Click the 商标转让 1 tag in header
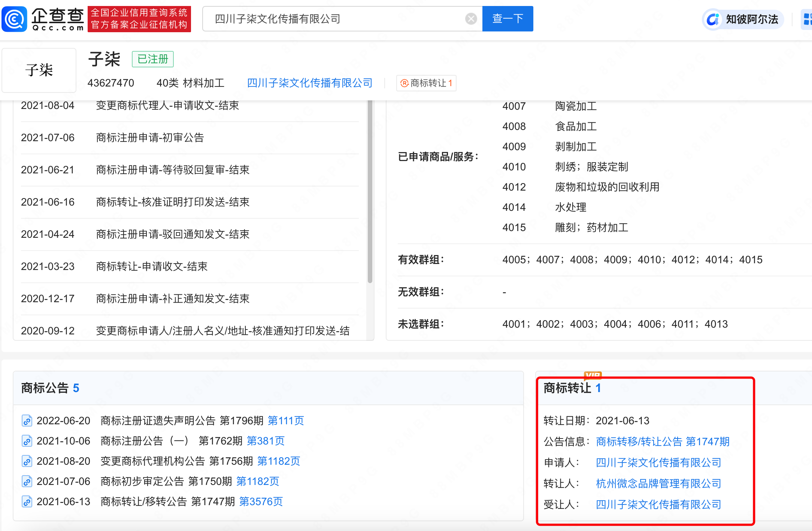 426,83
